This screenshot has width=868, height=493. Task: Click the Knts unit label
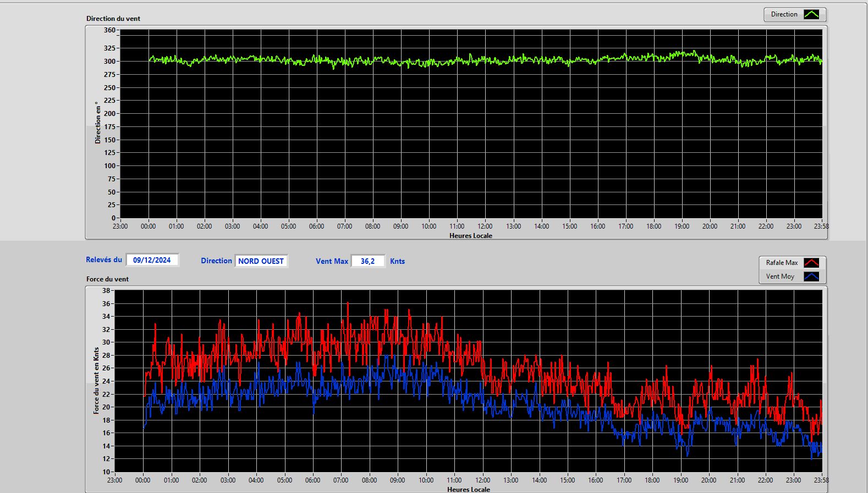(x=397, y=262)
